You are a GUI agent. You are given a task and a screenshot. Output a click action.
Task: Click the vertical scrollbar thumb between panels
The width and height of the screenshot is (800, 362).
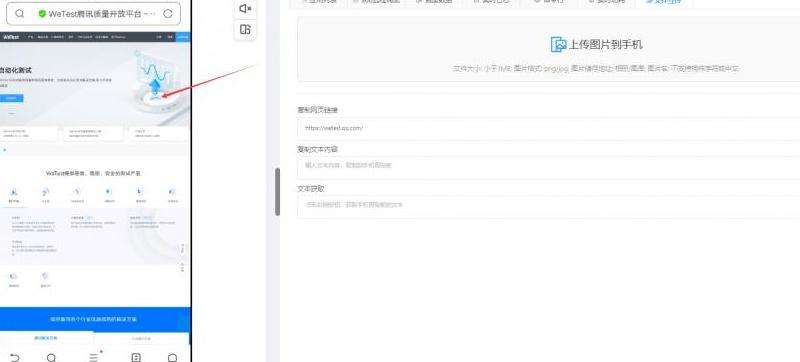pyautogui.click(x=278, y=192)
